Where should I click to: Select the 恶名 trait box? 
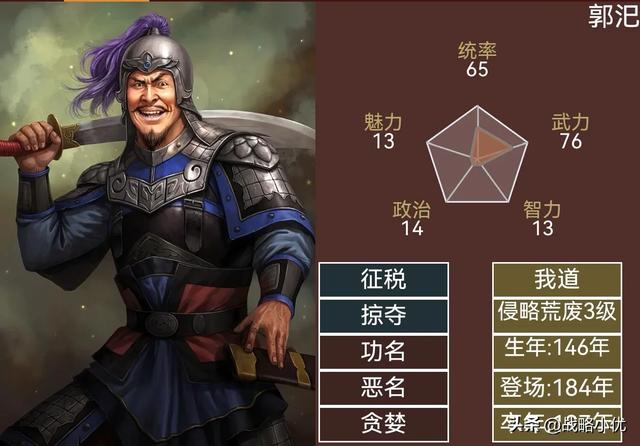pos(384,387)
